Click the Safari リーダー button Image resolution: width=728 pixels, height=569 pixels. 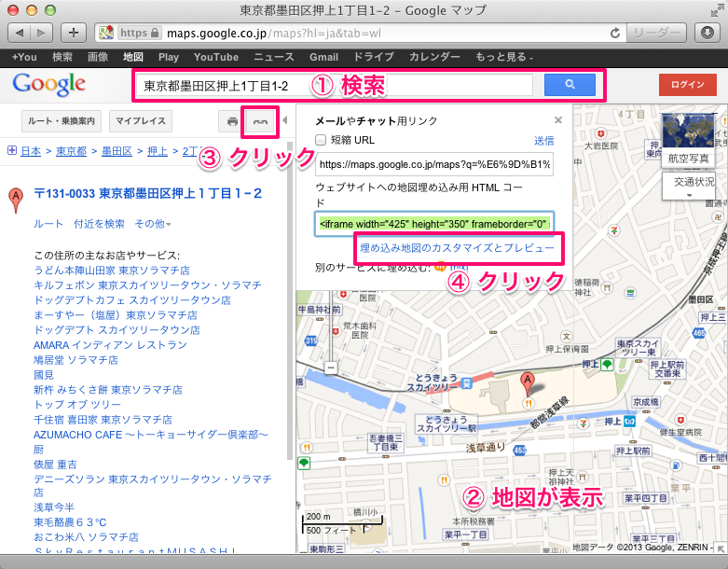[655, 33]
